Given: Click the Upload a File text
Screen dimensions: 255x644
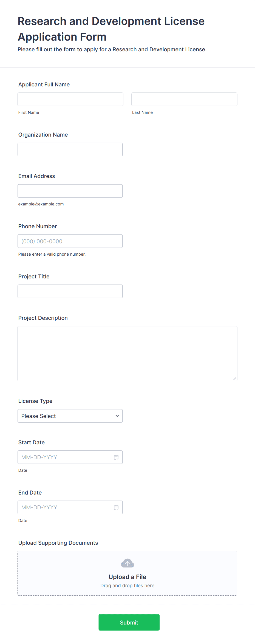Looking at the screenshot, I should click(x=127, y=577).
